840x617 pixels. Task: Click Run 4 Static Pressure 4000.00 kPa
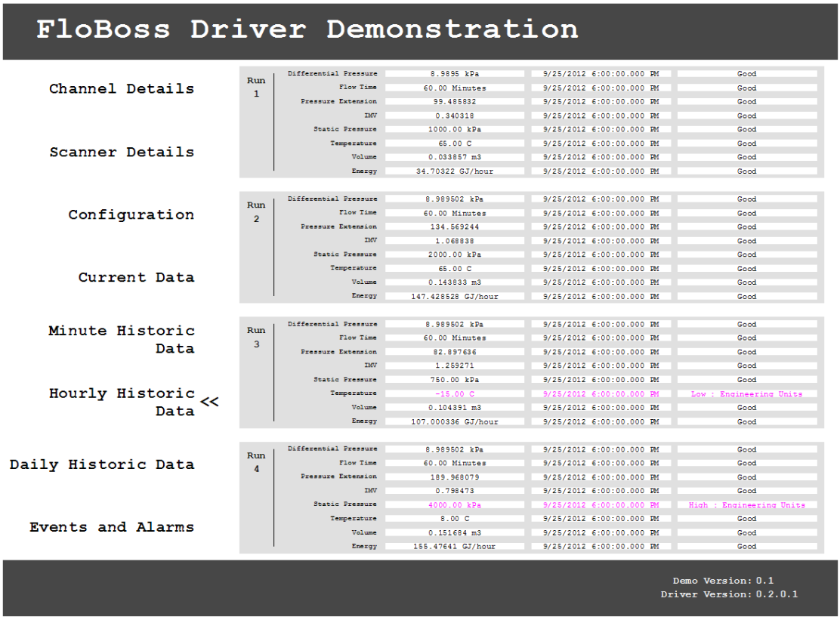(x=454, y=505)
